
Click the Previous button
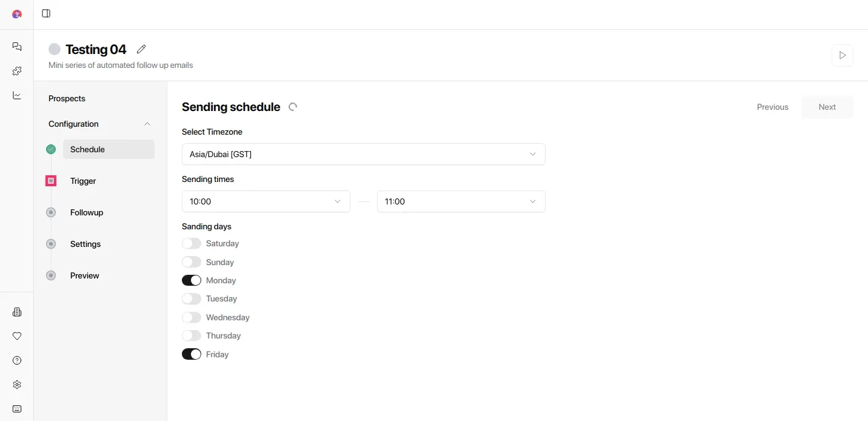point(772,107)
